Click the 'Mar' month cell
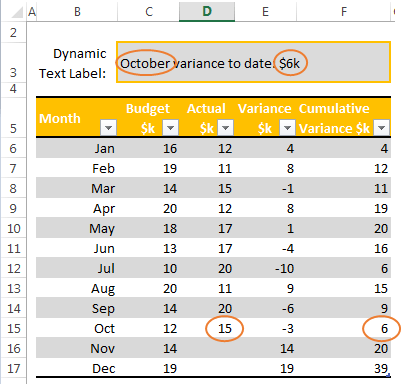Screen dimensions: 401x384 point(77,188)
